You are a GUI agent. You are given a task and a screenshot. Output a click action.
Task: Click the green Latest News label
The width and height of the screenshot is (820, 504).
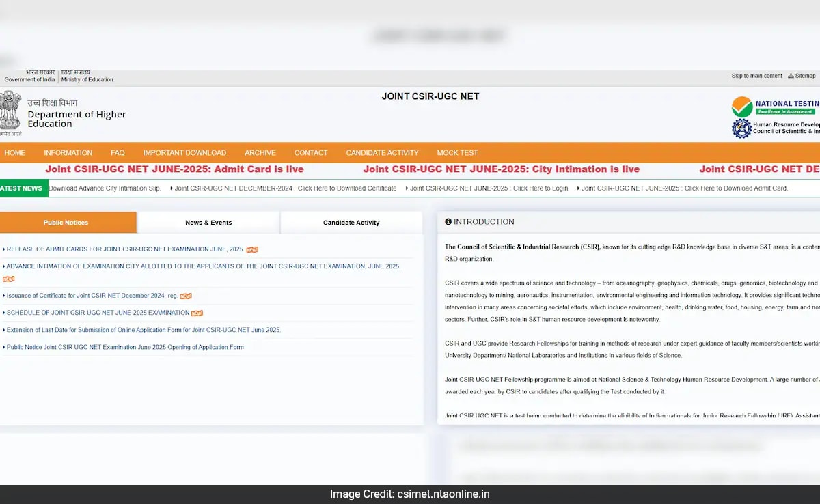tap(24, 188)
